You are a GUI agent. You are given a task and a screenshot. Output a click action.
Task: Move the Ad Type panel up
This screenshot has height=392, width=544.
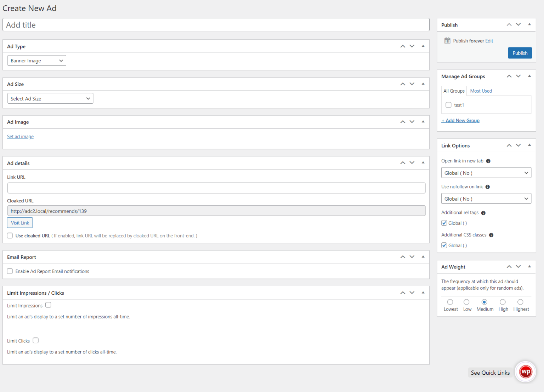[x=403, y=46]
